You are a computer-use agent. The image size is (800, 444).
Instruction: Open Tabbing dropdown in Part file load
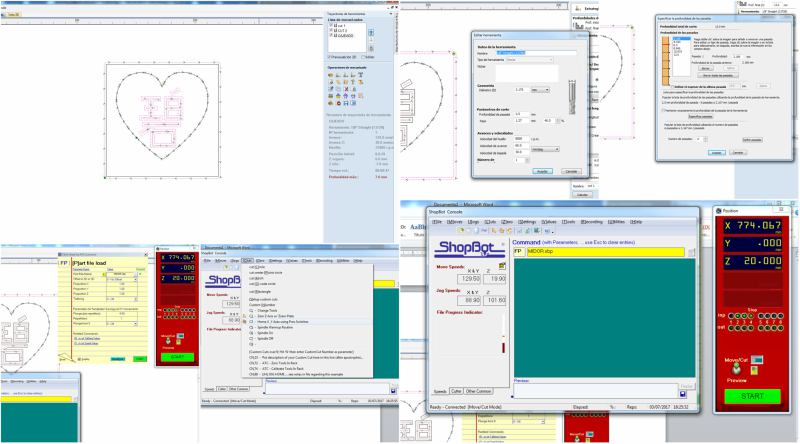pyautogui.click(x=122, y=299)
